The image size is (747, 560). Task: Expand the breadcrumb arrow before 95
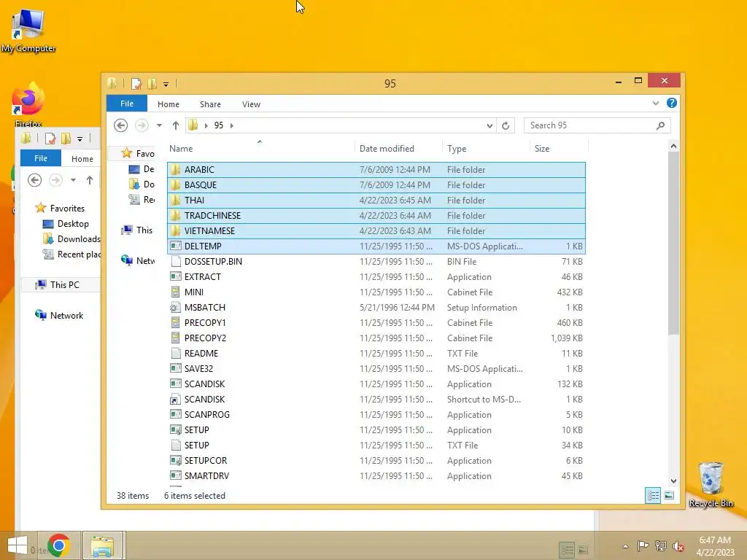click(x=206, y=125)
